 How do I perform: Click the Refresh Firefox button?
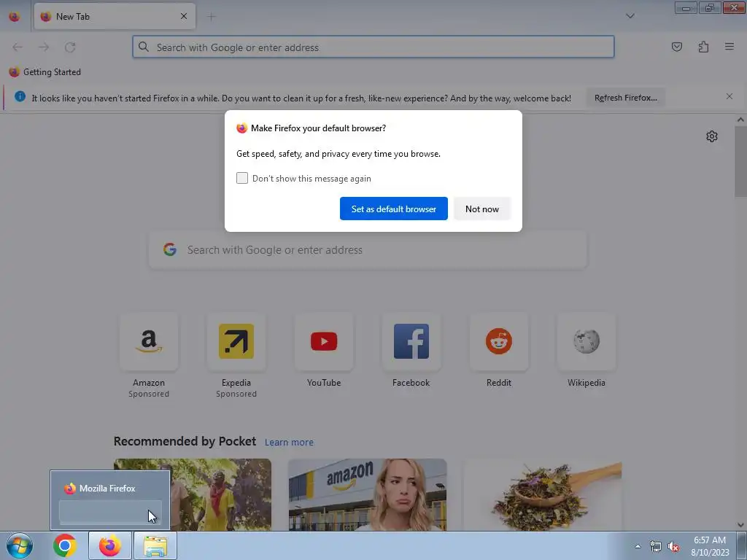[x=625, y=98]
